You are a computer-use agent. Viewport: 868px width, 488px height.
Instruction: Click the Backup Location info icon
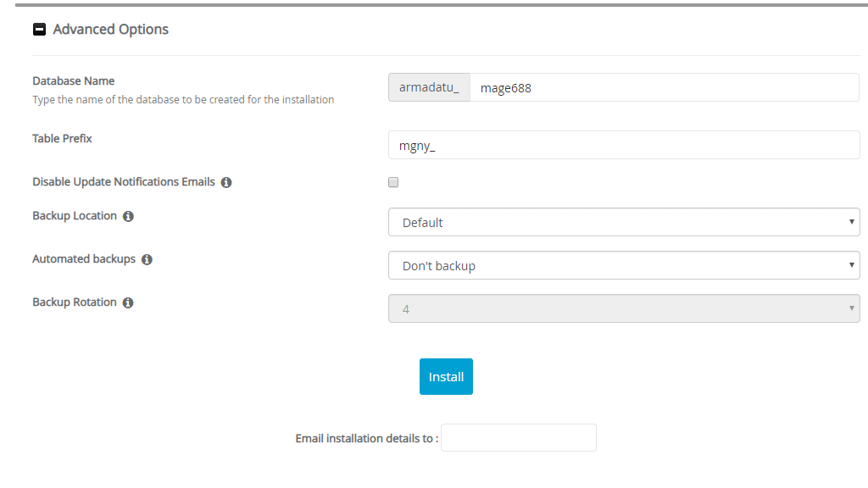128,217
